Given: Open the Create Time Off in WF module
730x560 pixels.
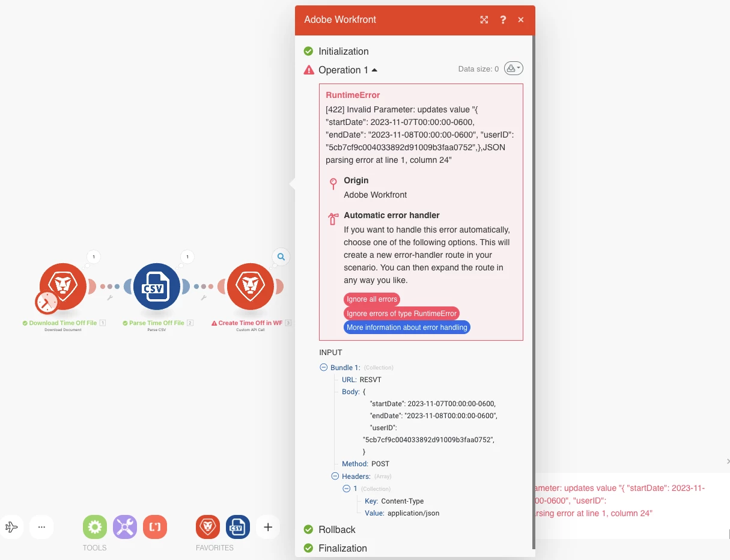Looking at the screenshot, I should pyautogui.click(x=250, y=287).
